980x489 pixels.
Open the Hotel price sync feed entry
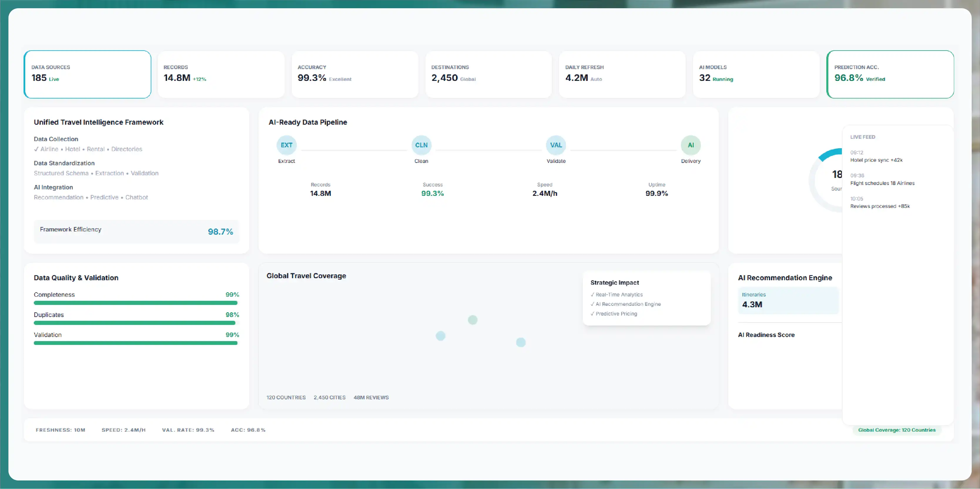tap(877, 156)
